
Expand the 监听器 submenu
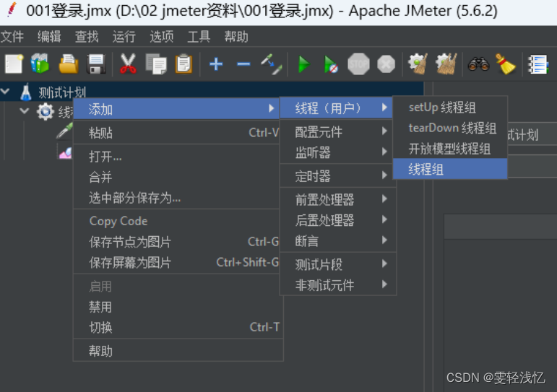(338, 152)
